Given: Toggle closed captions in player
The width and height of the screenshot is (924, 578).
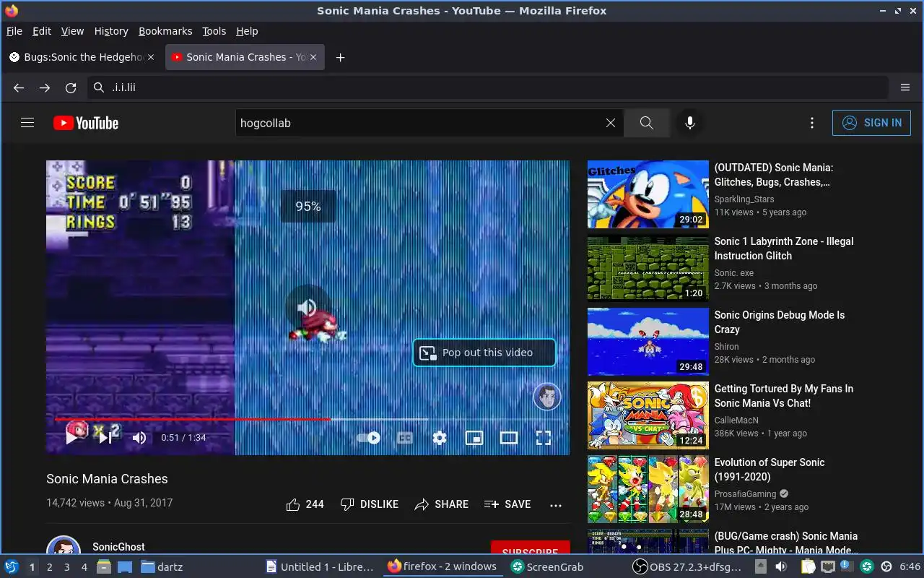Looking at the screenshot, I should (405, 437).
